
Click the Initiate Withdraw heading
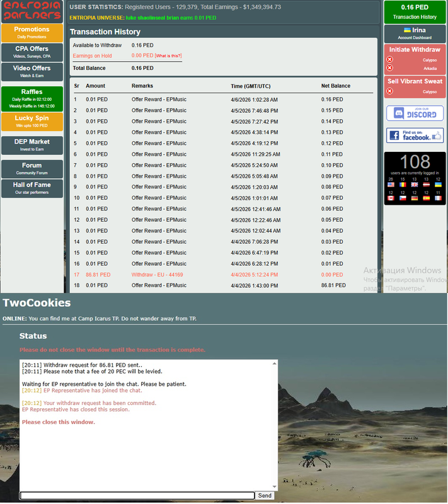click(x=415, y=50)
